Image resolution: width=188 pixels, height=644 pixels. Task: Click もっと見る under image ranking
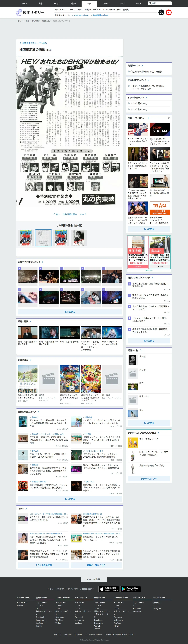(x=70, y=312)
